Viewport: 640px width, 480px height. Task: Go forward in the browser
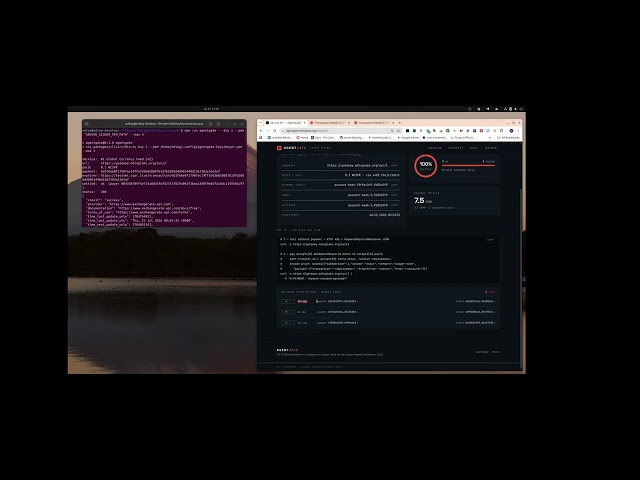(268, 131)
